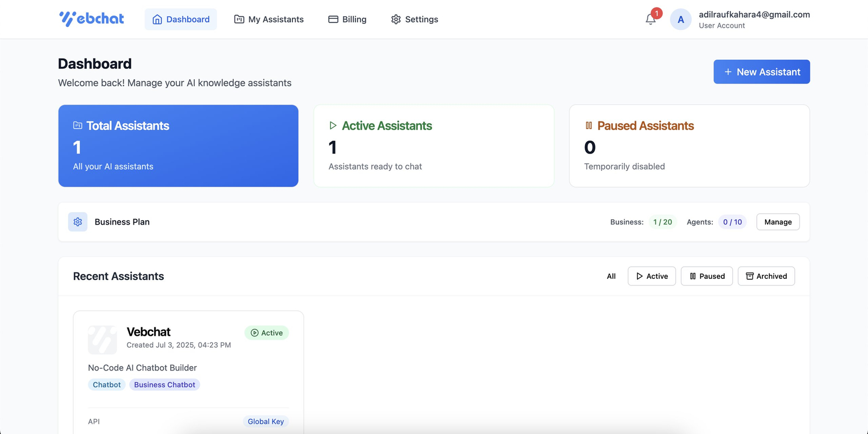Click the Active Assistants play icon
868x434 pixels.
tap(333, 125)
